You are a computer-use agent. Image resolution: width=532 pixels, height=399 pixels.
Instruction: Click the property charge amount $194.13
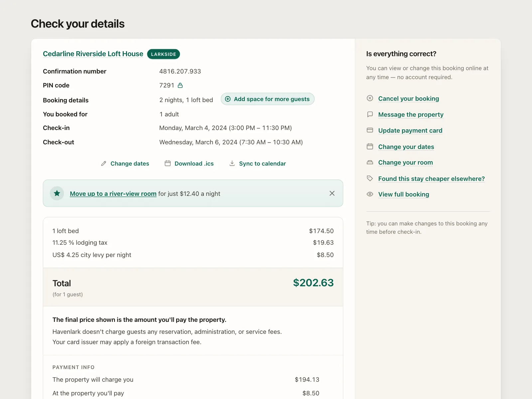(x=307, y=379)
